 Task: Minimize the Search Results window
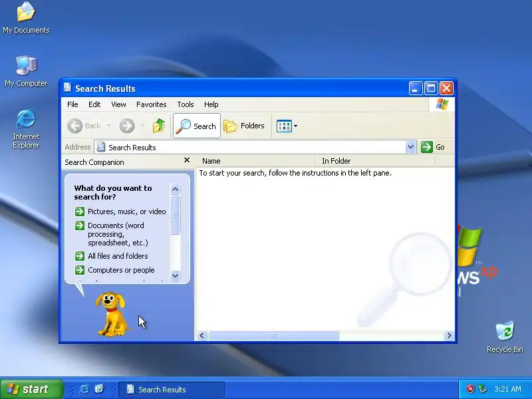pos(415,88)
